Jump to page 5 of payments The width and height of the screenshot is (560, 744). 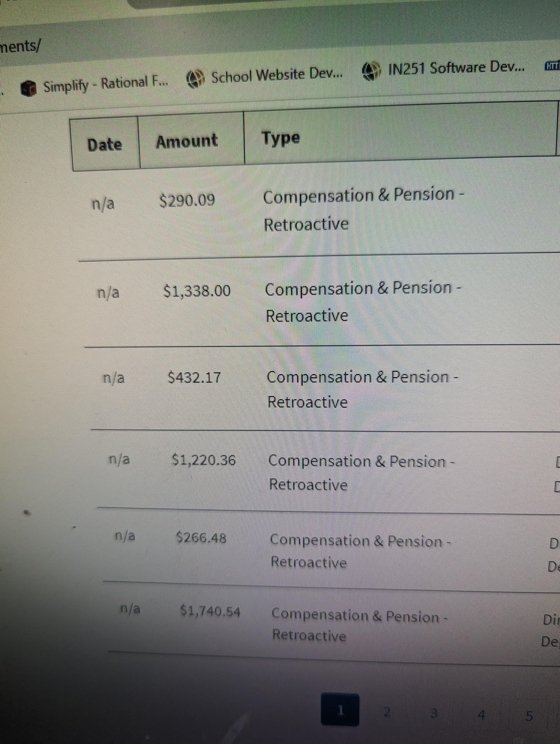(529, 715)
